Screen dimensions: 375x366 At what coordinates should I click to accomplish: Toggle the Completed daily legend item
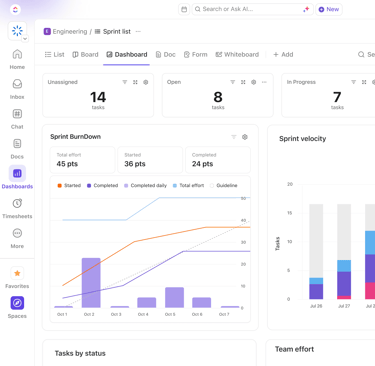pyautogui.click(x=145, y=185)
